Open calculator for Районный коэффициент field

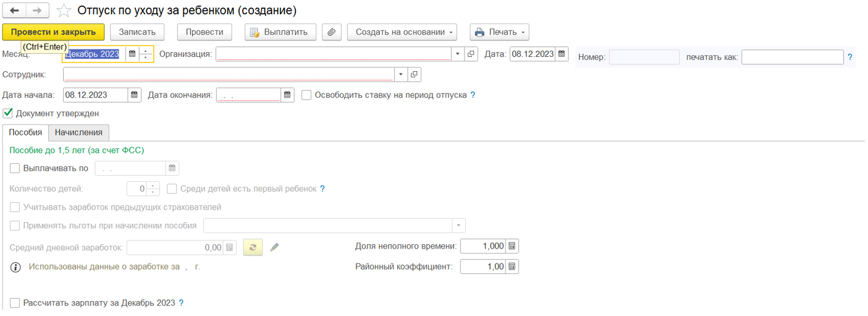click(x=512, y=267)
